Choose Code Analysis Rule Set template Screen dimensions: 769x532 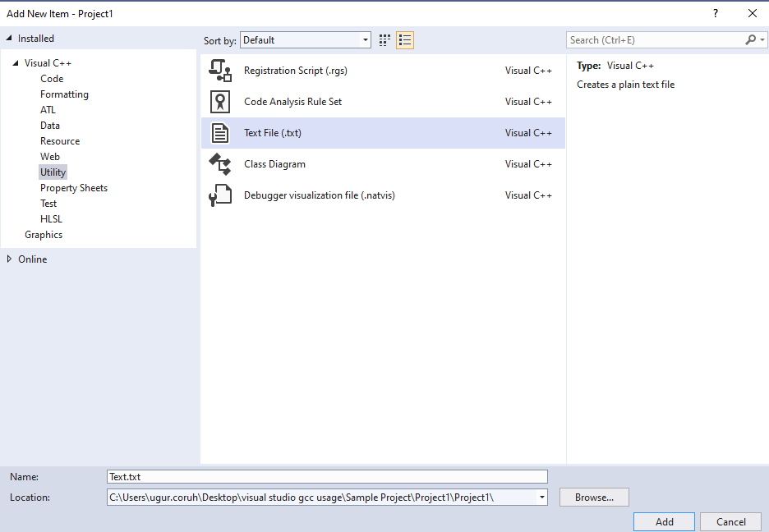click(x=383, y=102)
